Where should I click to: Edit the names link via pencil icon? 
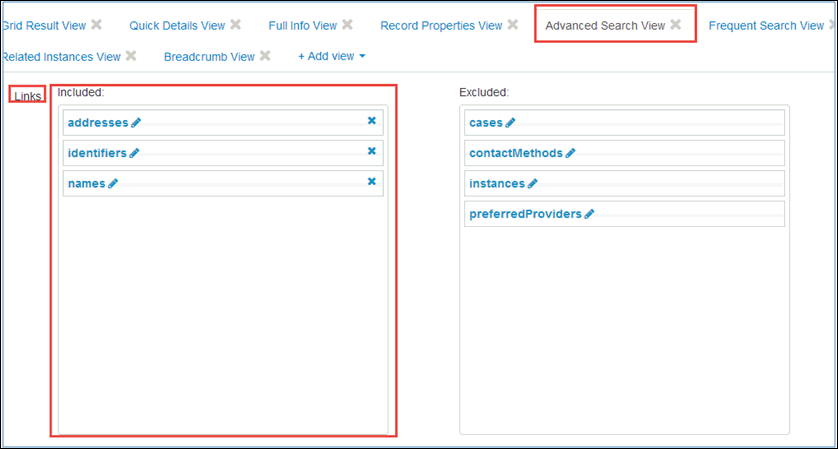[x=113, y=184]
